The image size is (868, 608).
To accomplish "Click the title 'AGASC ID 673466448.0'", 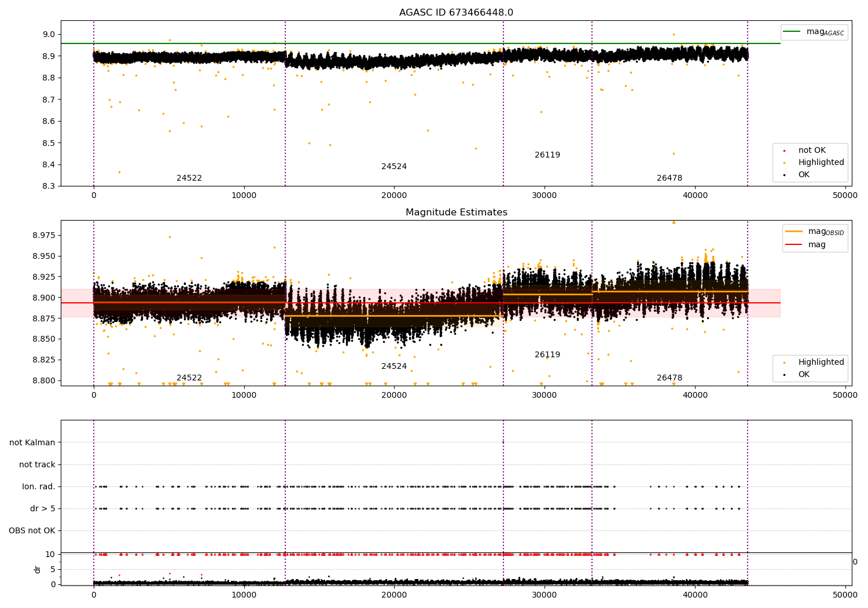I will click(456, 13).
